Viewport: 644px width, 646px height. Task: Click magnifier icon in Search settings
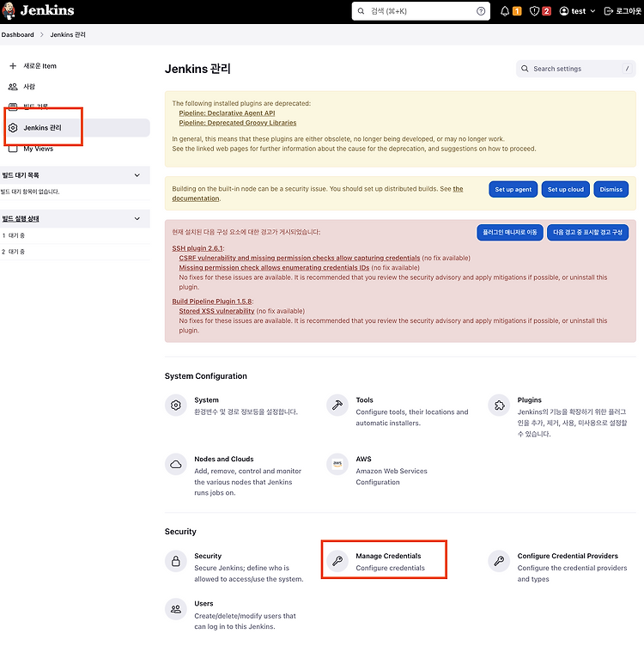(x=525, y=69)
